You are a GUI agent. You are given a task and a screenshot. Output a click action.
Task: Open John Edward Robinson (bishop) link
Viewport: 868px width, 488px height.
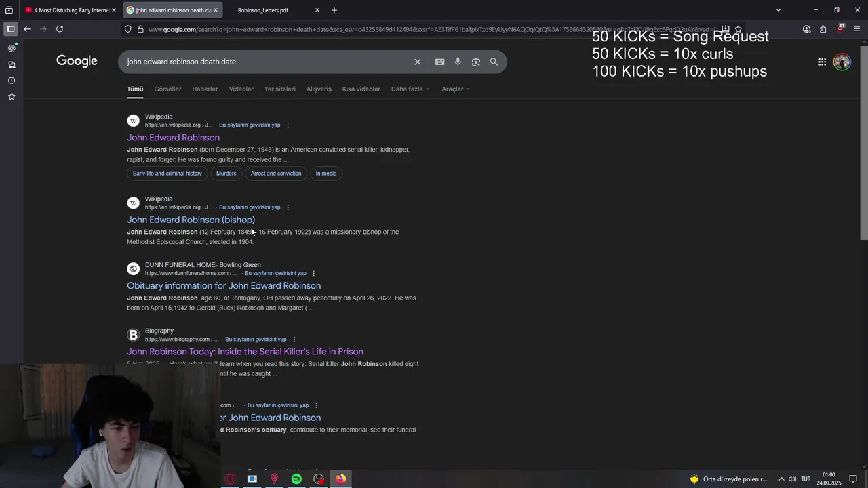point(191,220)
